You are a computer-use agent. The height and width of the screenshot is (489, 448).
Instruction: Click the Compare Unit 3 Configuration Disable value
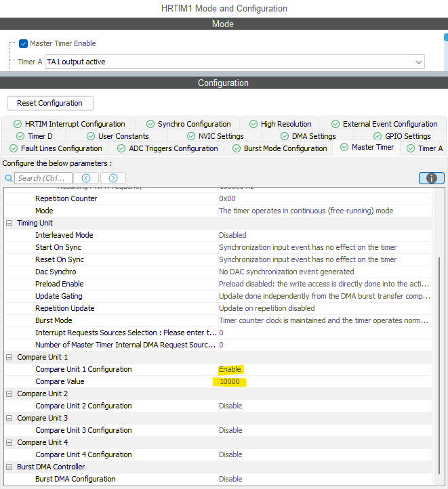pos(230,430)
